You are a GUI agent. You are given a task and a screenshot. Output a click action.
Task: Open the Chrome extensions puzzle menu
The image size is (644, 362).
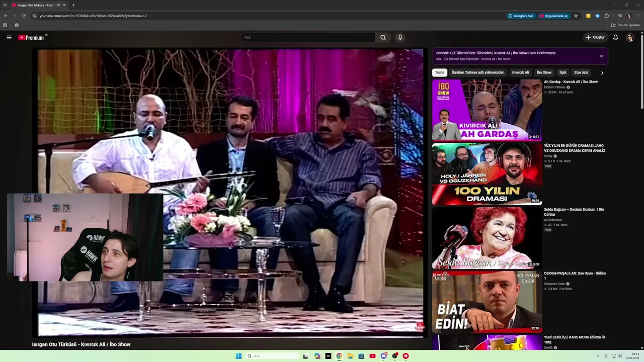tap(607, 16)
